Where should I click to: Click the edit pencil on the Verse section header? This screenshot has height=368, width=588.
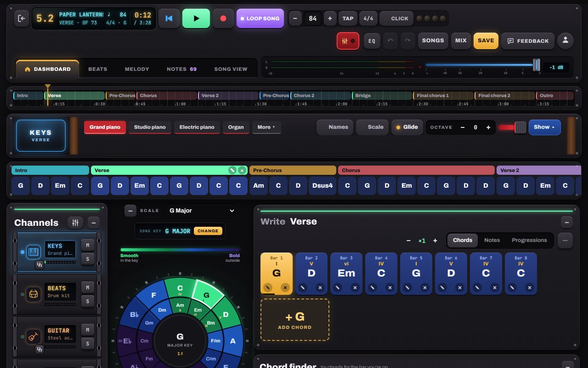233,170
